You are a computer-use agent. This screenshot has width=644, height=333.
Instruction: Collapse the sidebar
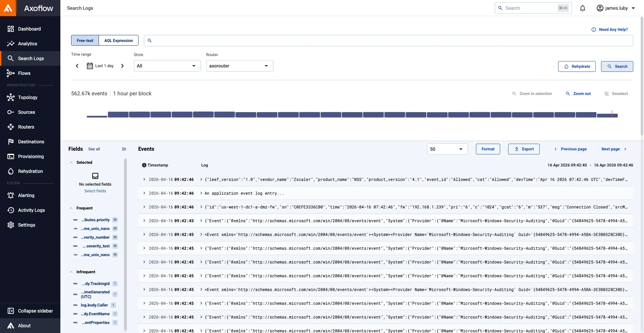pyautogui.click(x=30, y=311)
